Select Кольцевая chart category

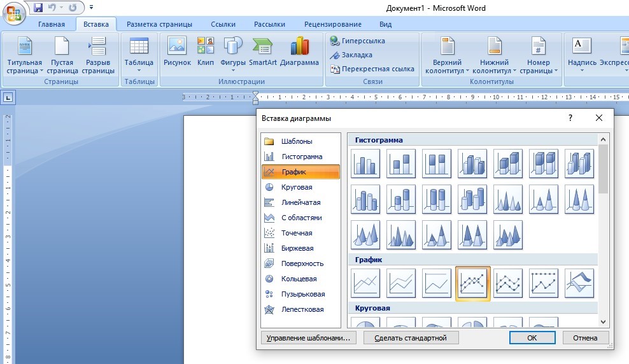pyautogui.click(x=300, y=278)
